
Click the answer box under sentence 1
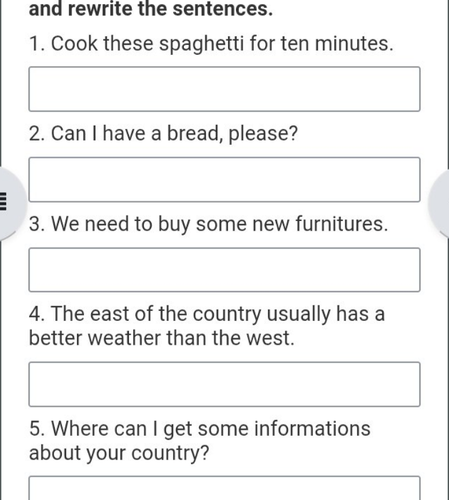coord(224,89)
